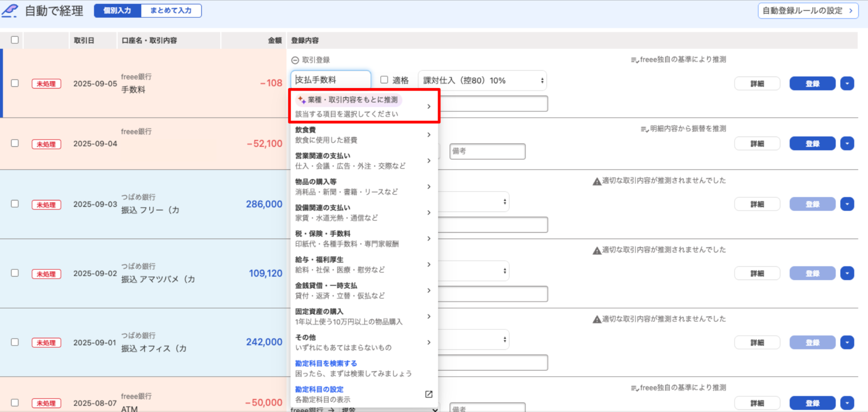Open blue arrow dropdown in 2025-08-07 row
The width and height of the screenshot is (868, 412).
point(847,403)
